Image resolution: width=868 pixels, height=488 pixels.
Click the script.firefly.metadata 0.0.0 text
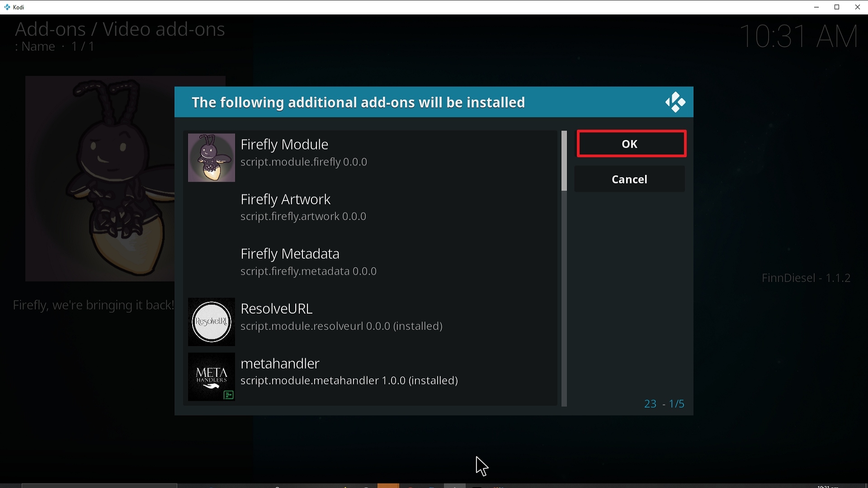pyautogui.click(x=309, y=272)
